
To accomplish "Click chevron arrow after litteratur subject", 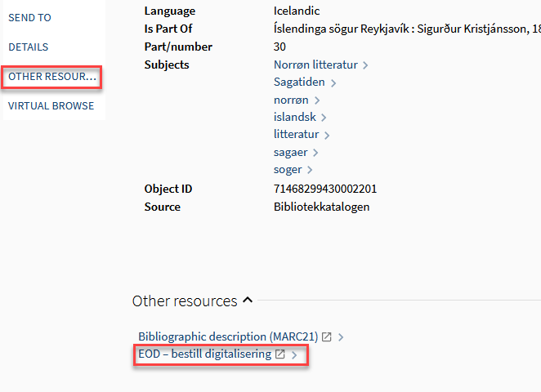I will pyautogui.click(x=327, y=135).
